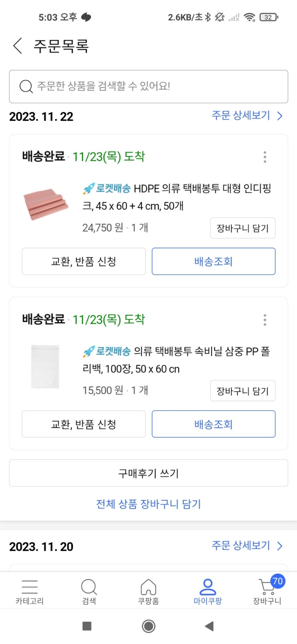Viewport: 297px width, 644px height.
Task: Tap the 전체 상품 장바구니 담기 link
Action: [148, 504]
